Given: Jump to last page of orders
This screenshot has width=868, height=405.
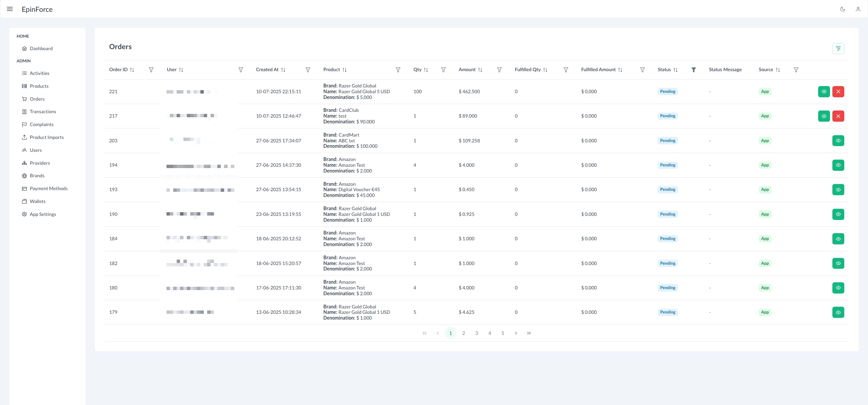Looking at the screenshot, I should click(529, 333).
